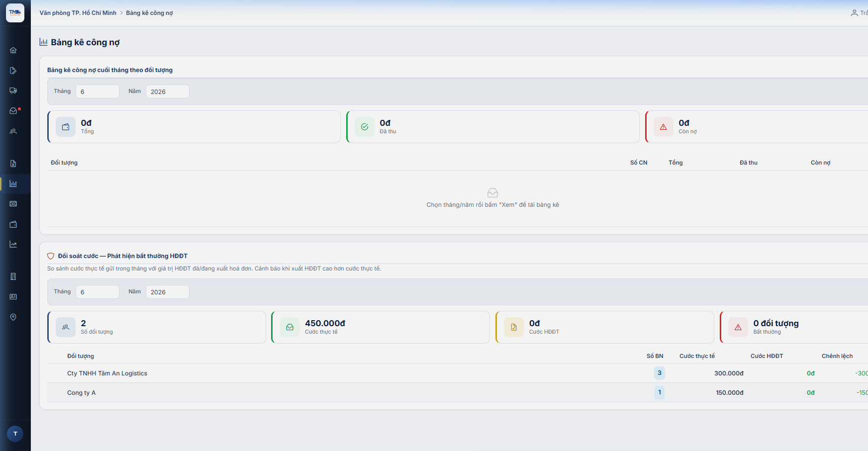Click the Số BN column header
The width and height of the screenshot is (868, 451).
pyautogui.click(x=655, y=356)
